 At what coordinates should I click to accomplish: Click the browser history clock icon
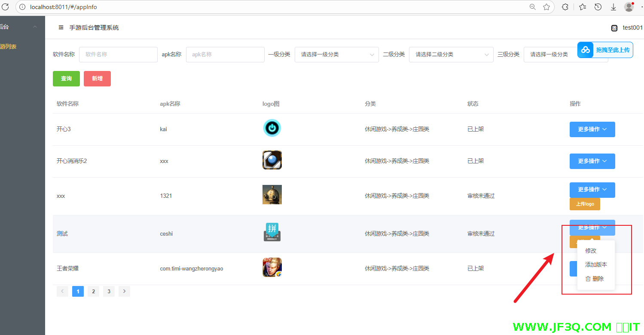pos(598,7)
